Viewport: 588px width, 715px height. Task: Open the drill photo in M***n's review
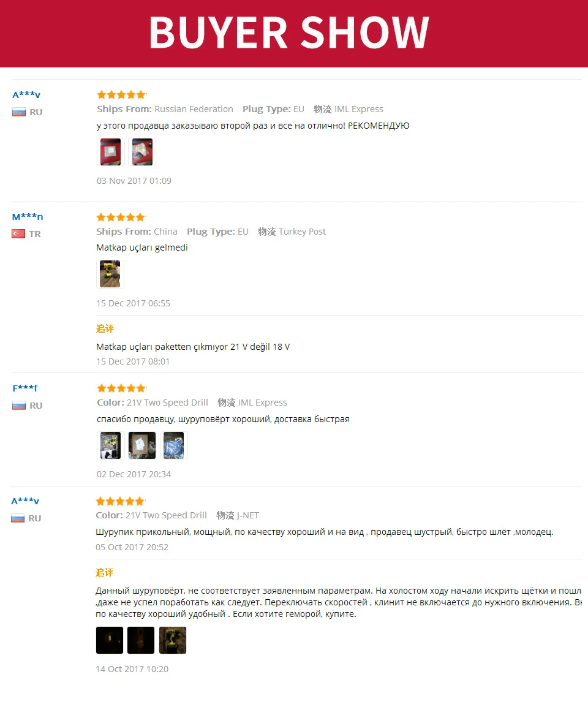(x=110, y=274)
